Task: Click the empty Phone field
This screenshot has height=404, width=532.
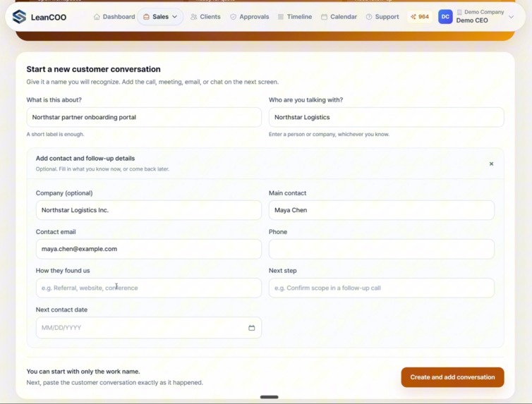Action: [381, 249]
